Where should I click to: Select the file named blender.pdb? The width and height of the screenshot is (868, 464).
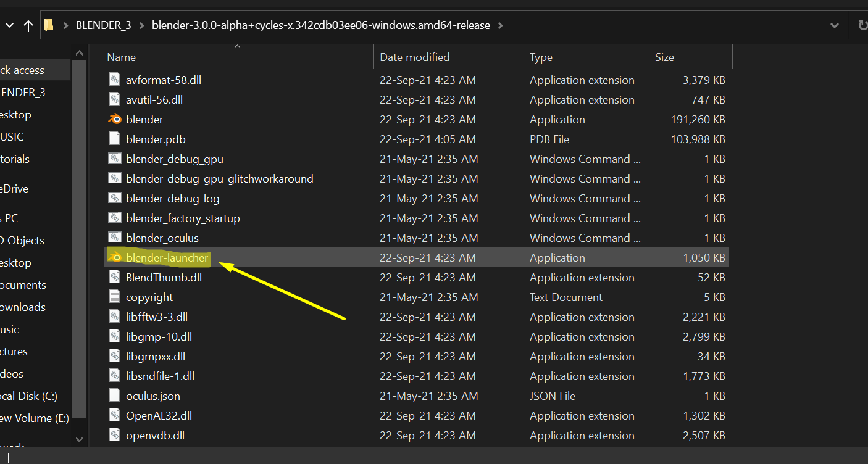(x=156, y=139)
